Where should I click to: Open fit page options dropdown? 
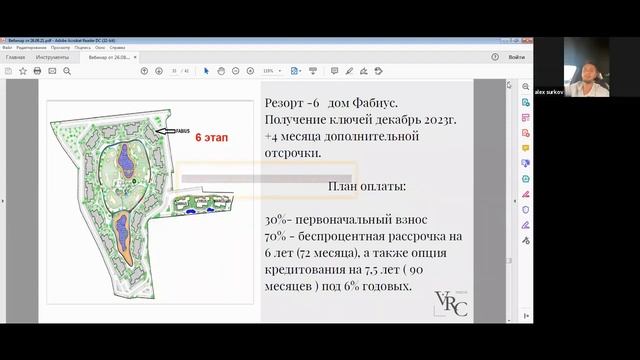[296, 71]
